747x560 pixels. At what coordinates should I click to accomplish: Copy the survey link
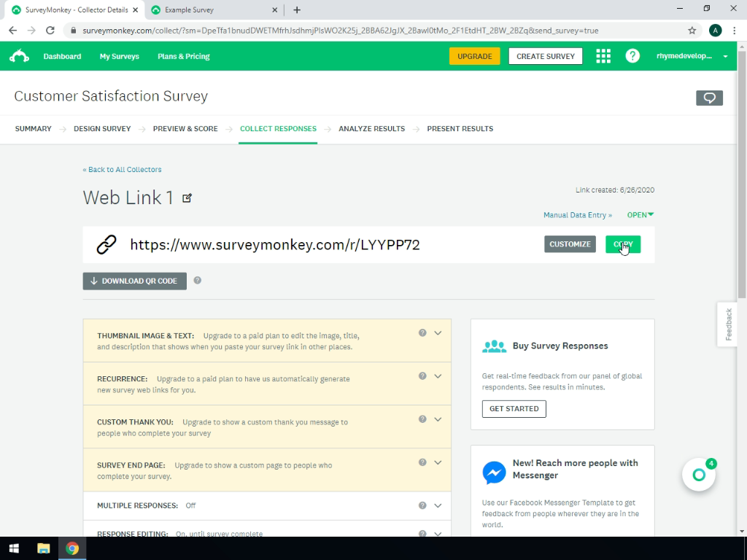pos(623,244)
